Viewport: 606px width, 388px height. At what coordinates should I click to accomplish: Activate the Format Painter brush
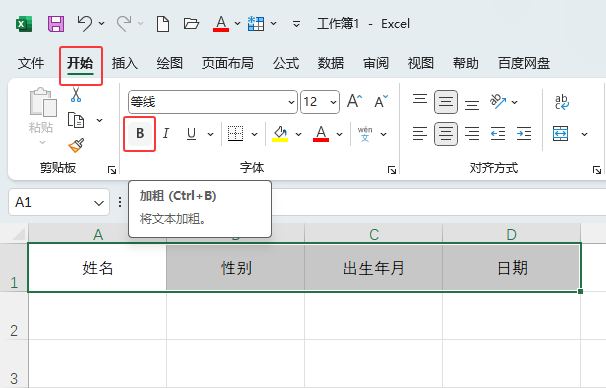tap(76, 145)
